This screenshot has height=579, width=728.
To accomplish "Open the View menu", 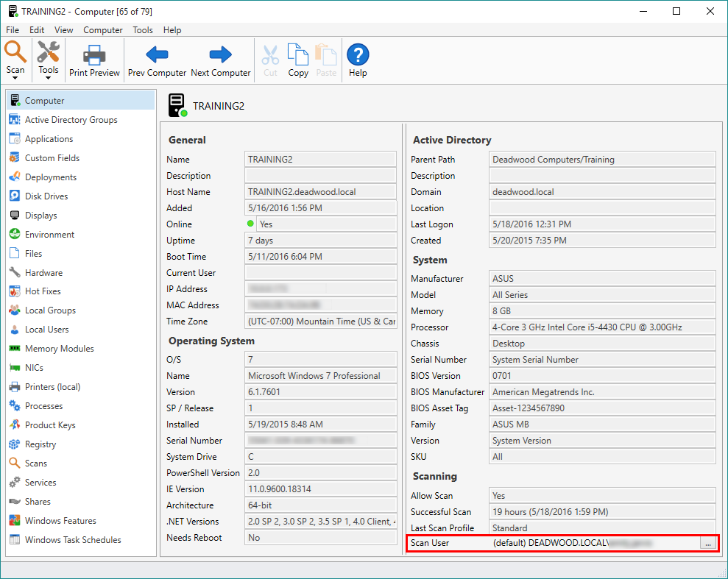I will (x=63, y=30).
